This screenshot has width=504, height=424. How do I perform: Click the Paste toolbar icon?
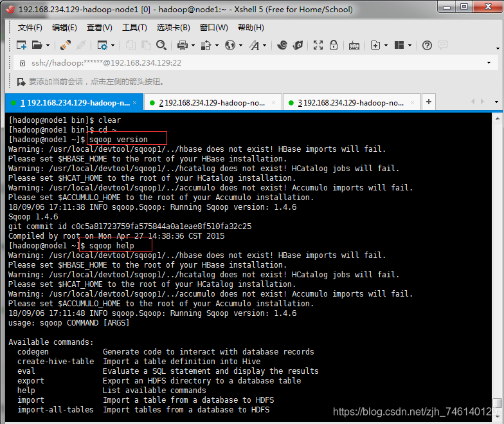(146, 45)
